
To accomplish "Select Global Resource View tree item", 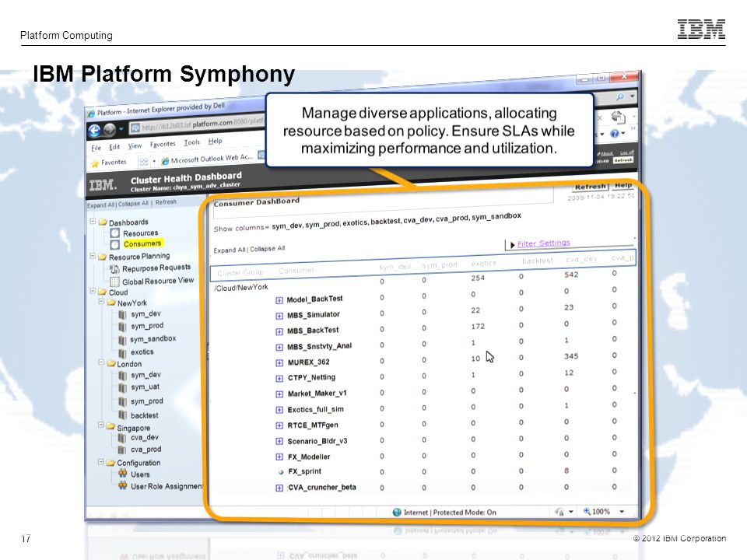I will coord(158,281).
